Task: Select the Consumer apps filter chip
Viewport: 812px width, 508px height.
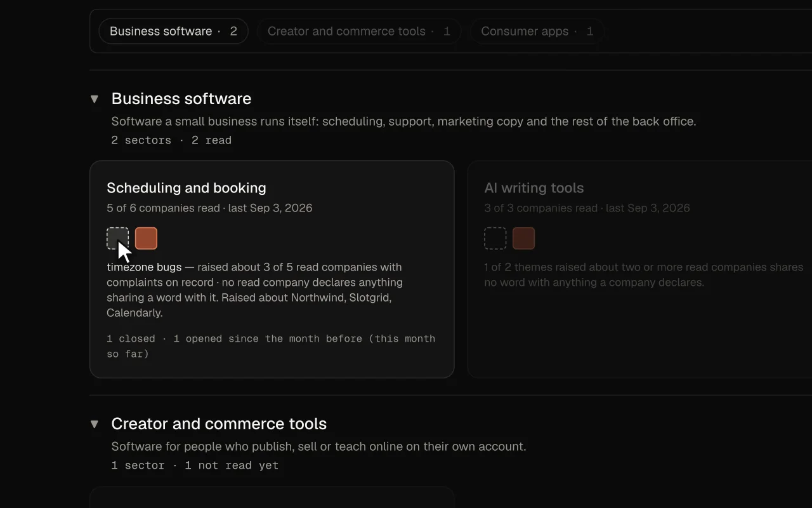Action: (537, 31)
